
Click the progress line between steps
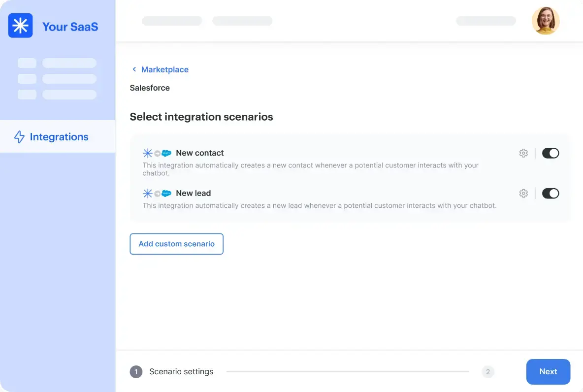coord(347,372)
